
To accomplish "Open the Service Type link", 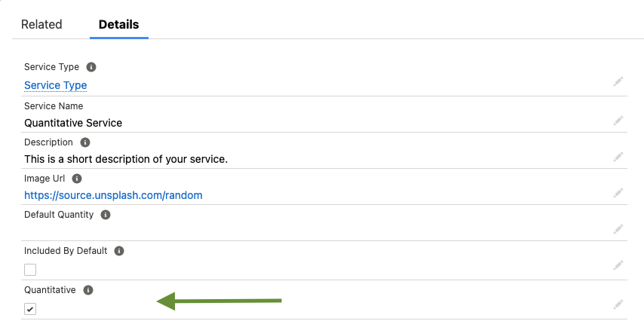I will click(56, 85).
